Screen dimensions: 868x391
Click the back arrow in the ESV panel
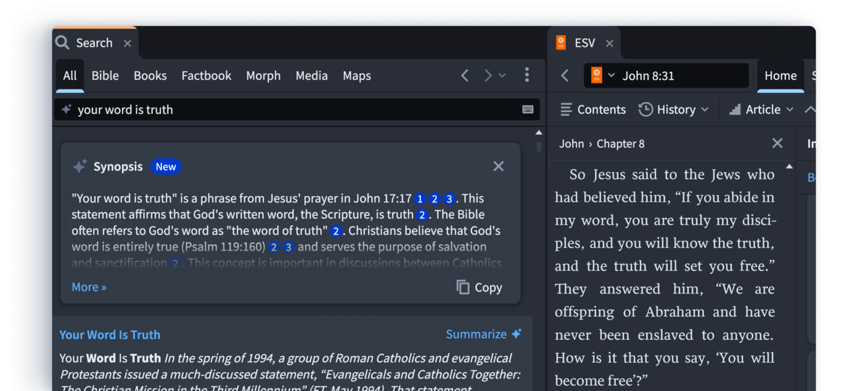[565, 75]
